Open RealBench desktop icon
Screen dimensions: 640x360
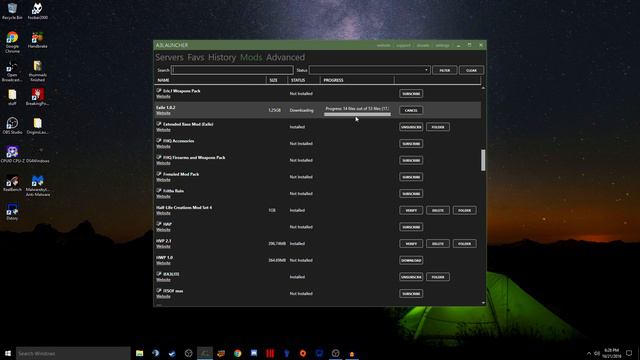(12, 183)
